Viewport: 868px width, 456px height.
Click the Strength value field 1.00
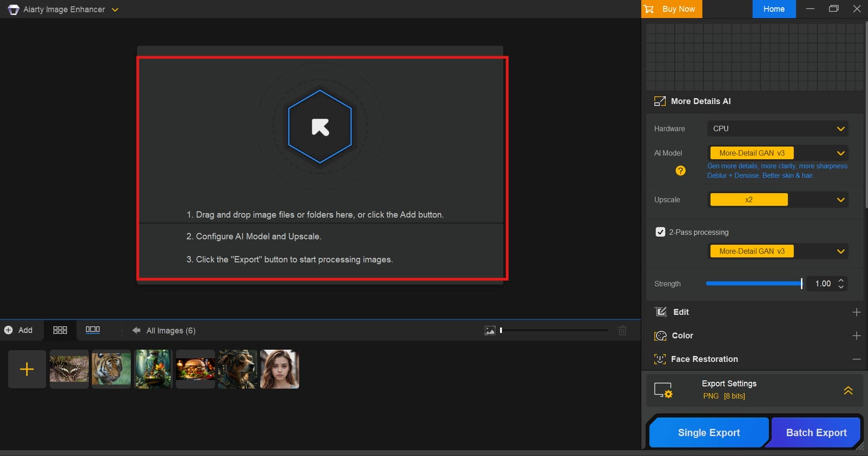click(823, 284)
